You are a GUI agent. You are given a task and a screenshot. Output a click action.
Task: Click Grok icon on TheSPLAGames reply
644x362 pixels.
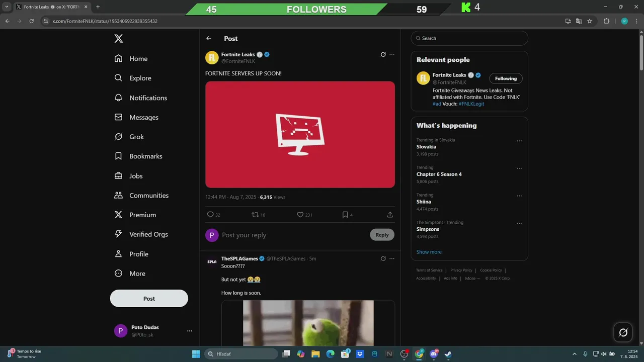tap(383, 258)
